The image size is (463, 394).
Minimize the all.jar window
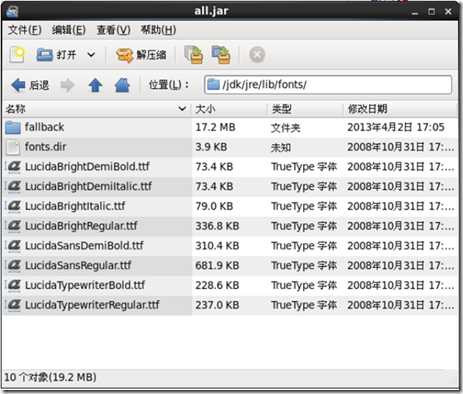click(x=415, y=12)
